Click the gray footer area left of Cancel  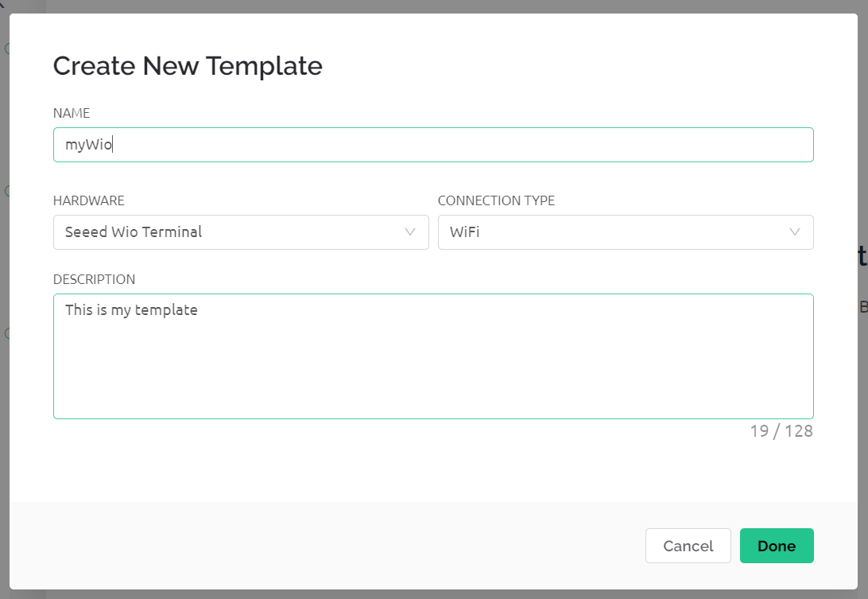coord(327,546)
